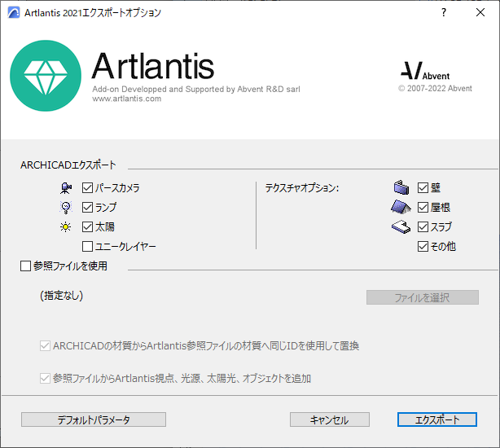This screenshot has width=500, height=448.
Task: Open help with the question mark button
Action: pyautogui.click(x=444, y=12)
